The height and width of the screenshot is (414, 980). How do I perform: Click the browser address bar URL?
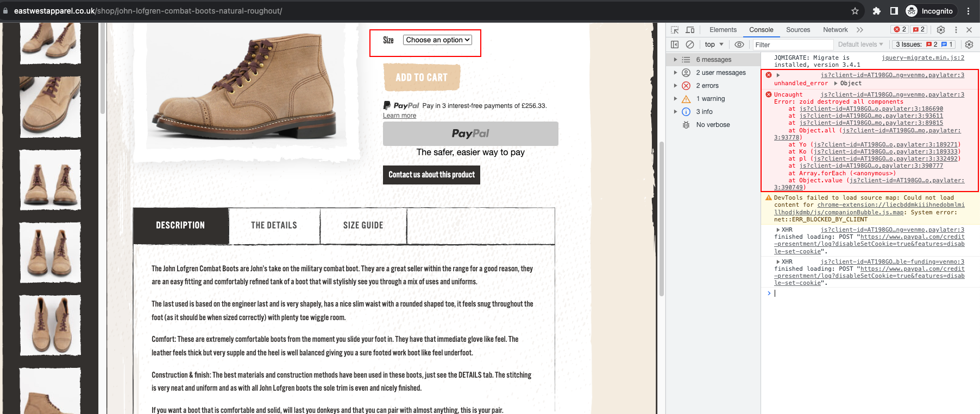pos(148,11)
